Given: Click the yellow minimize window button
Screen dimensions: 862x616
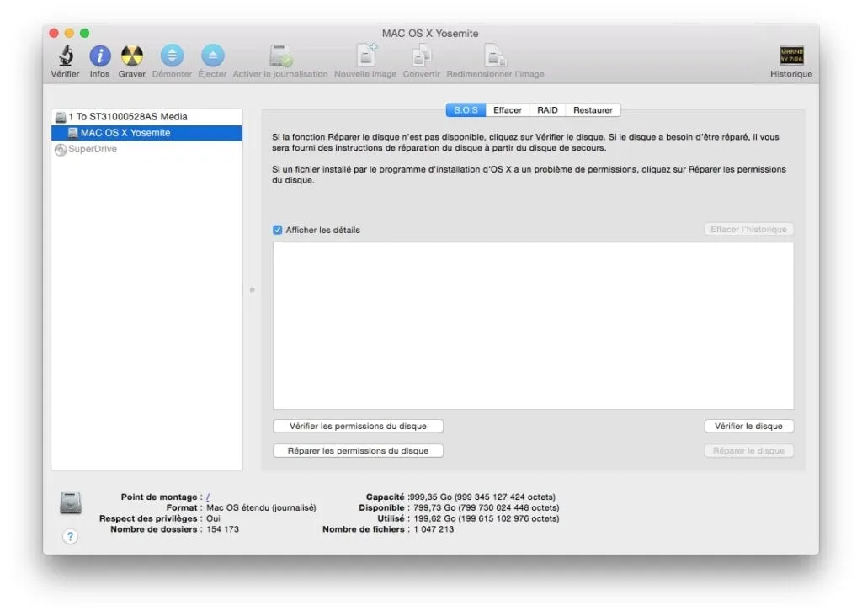Looking at the screenshot, I should [69, 33].
